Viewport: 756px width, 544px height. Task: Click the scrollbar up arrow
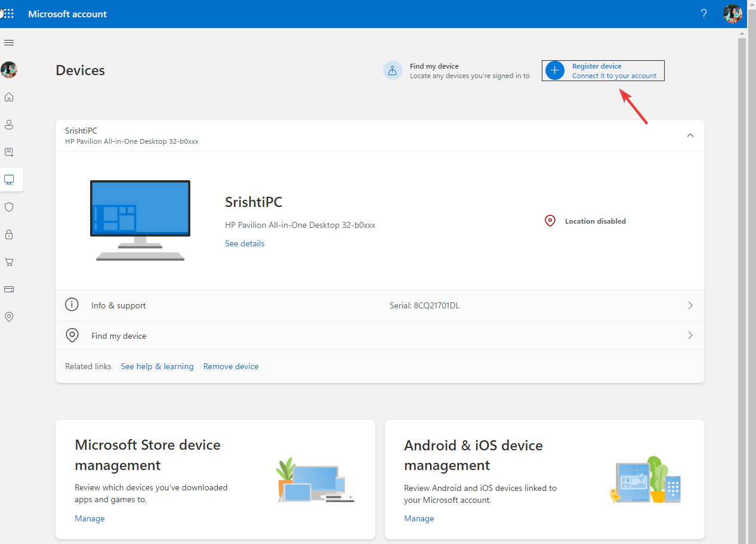click(742, 33)
